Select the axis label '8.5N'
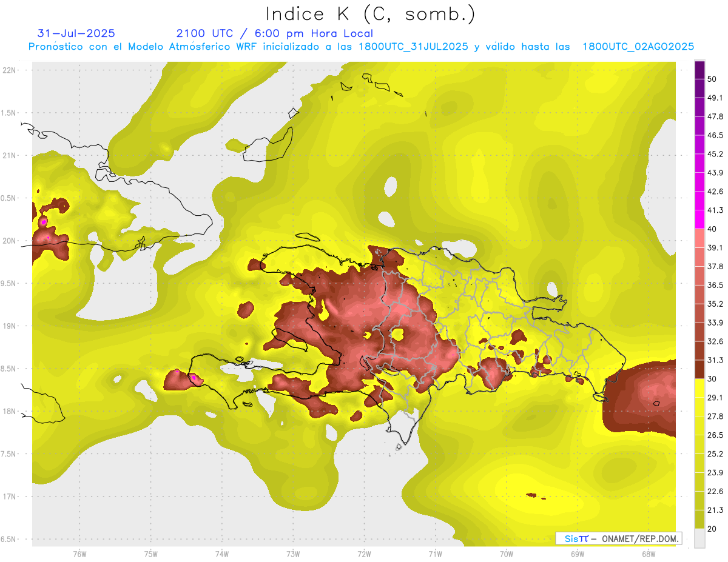This screenshot has height=562, width=728. click(x=8, y=369)
